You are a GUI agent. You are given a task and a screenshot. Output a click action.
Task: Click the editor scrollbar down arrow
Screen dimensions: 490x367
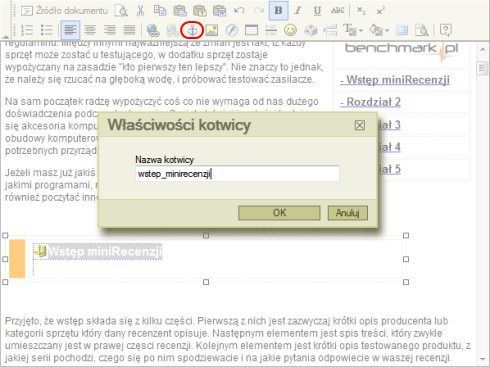pos(483,359)
